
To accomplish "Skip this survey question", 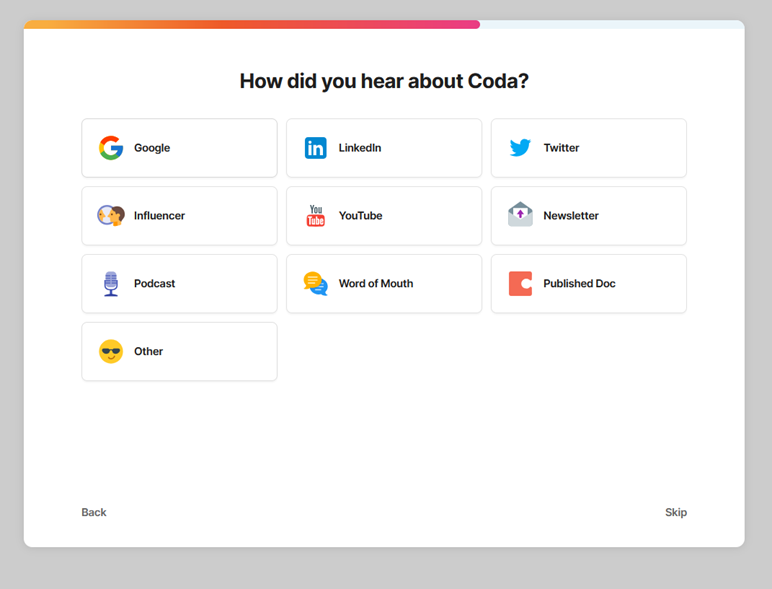I will 676,512.
